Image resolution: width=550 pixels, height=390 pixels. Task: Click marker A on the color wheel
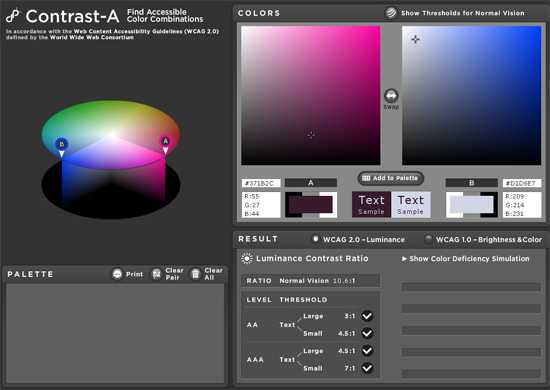(166, 142)
